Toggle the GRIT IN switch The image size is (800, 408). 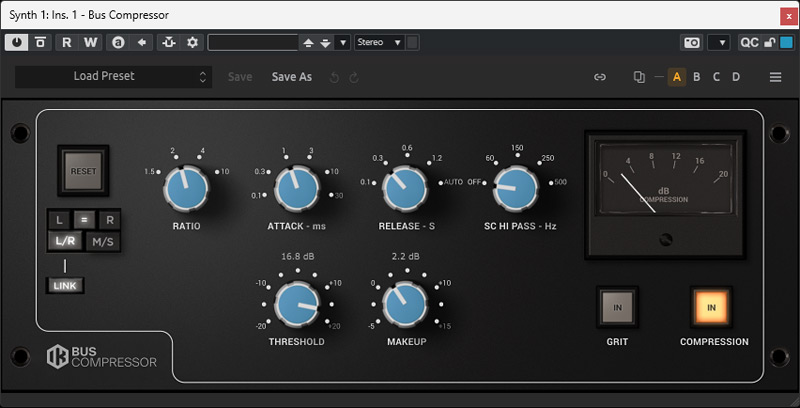(x=617, y=307)
